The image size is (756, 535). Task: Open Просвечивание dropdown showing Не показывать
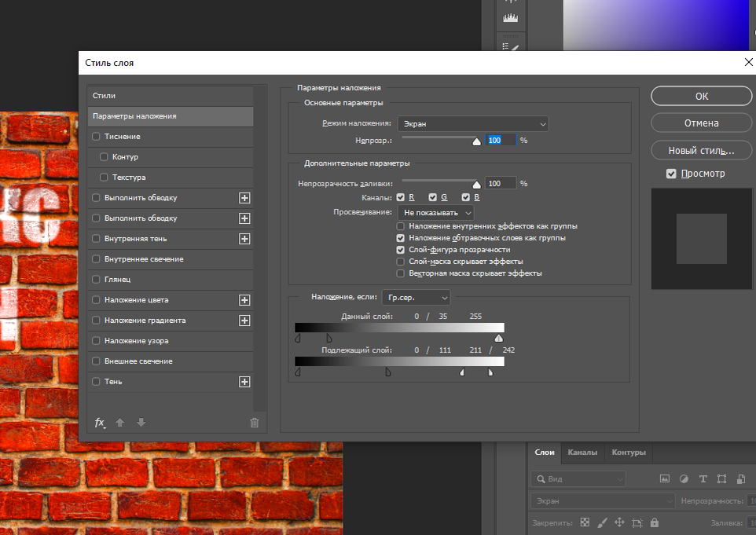click(435, 213)
